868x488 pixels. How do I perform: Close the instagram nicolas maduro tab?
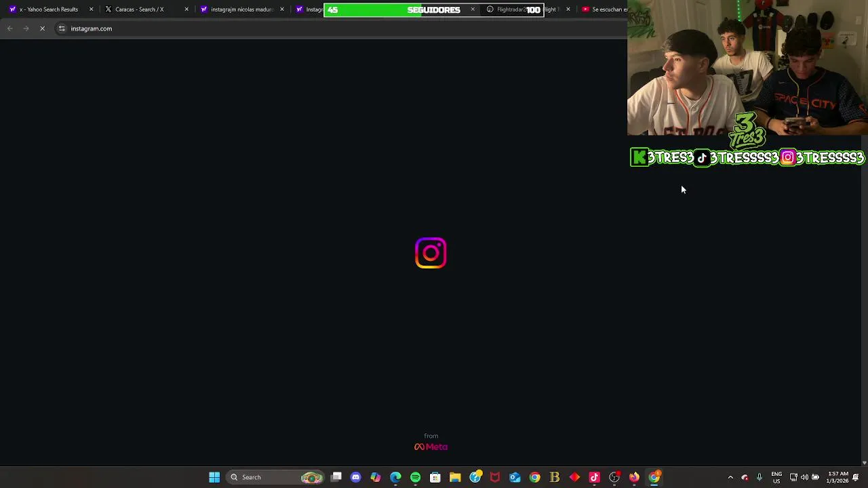click(282, 9)
